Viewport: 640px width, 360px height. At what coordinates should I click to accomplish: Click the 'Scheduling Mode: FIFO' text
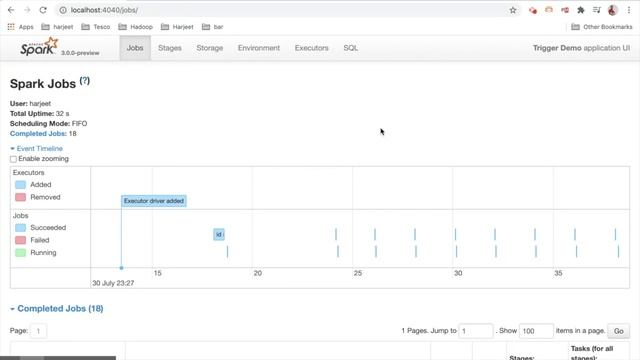(x=49, y=124)
